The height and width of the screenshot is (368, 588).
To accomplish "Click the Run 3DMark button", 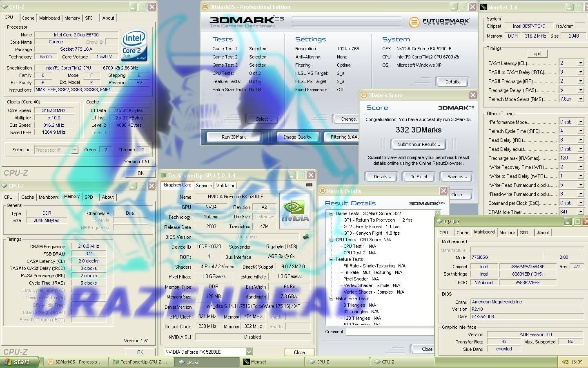I will coord(234,137).
